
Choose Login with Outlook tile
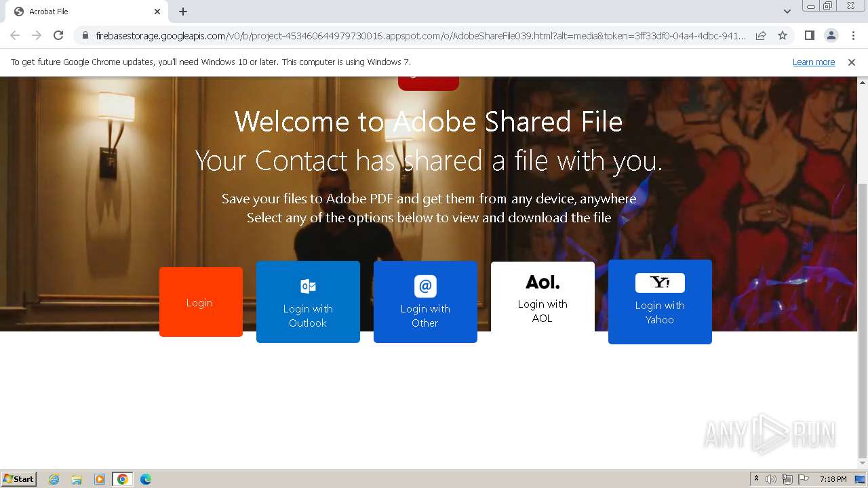[x=308, y=302]
